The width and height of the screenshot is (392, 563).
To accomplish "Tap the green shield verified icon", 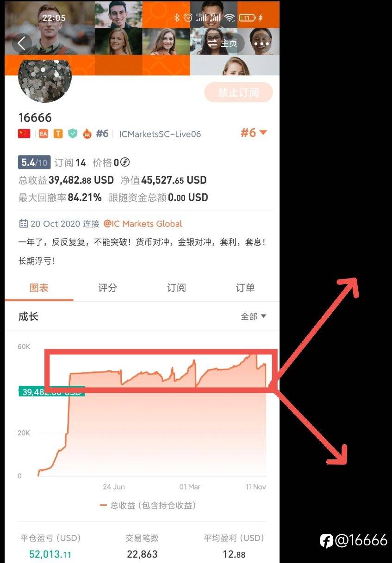I will tap(72, 134).
